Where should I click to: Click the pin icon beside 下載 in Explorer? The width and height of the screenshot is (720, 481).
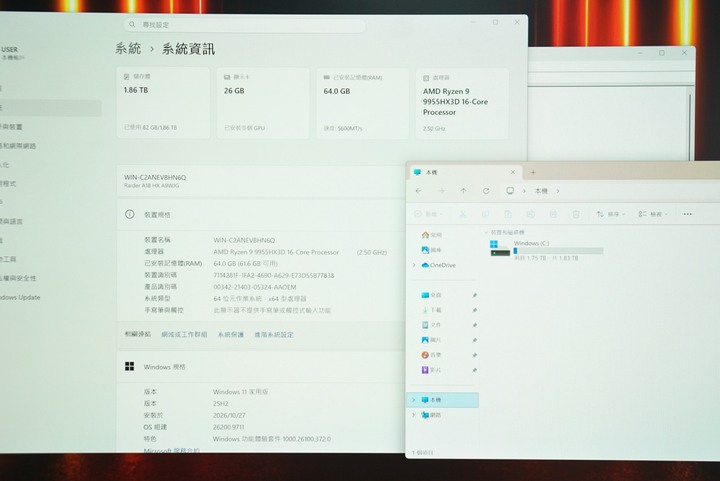point(474,310)
